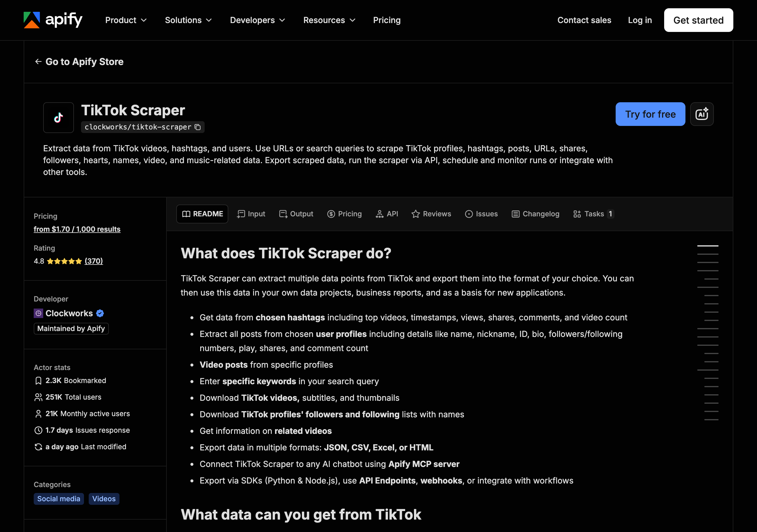Click the bookmark icon beside 2.3K Bookmarked

click(38, 381)
